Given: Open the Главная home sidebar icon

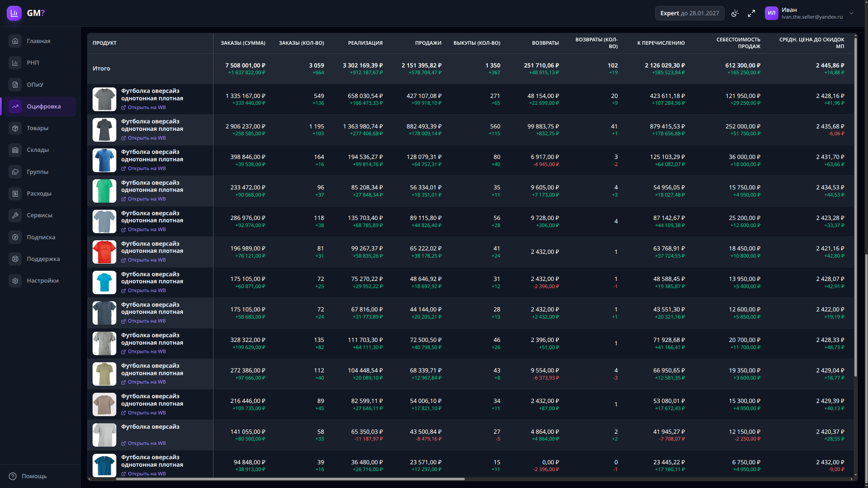Looking at the screenshot, I should [15, 41].
